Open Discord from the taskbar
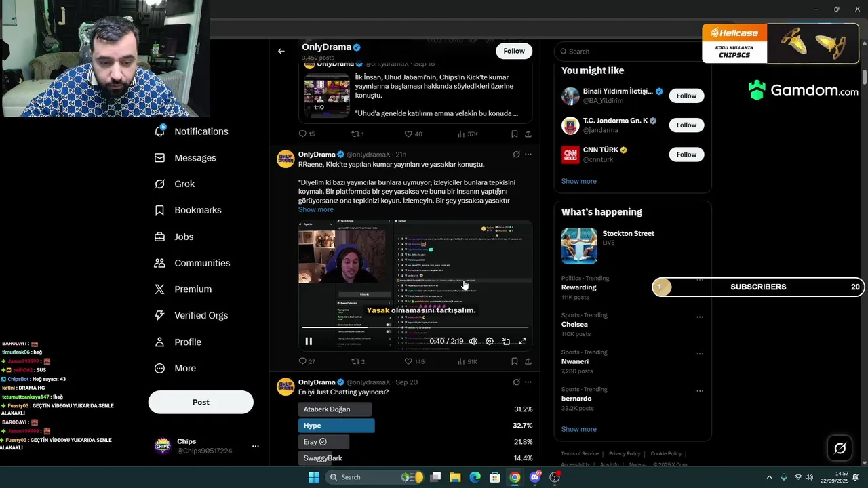Screen dimensions: 868x488 click(x=535, y=477)
